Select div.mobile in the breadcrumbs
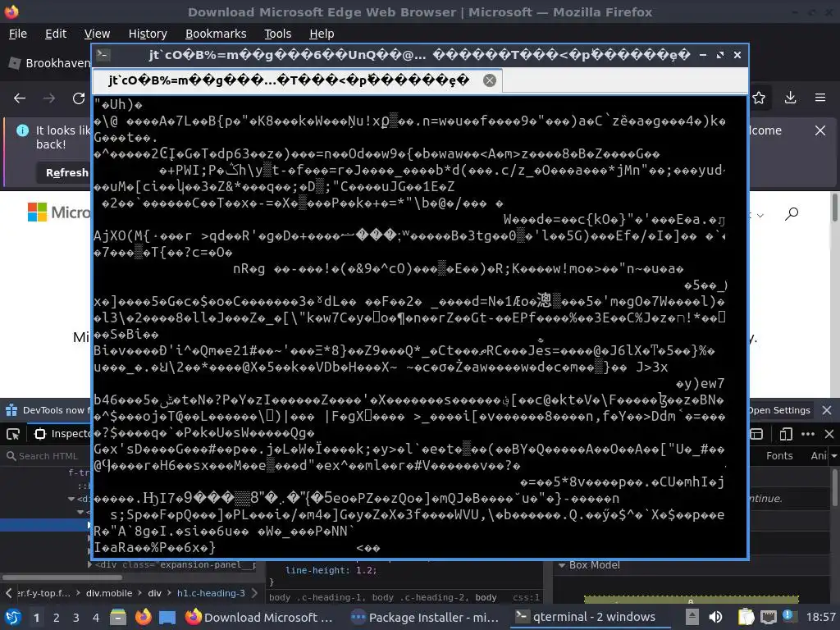 pyautogui.click(x=109, y=593)
